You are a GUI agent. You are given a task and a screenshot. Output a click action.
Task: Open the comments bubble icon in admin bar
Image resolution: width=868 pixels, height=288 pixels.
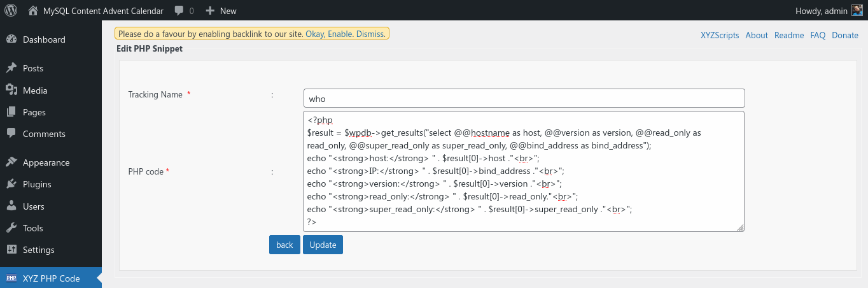tap(179, 11)
